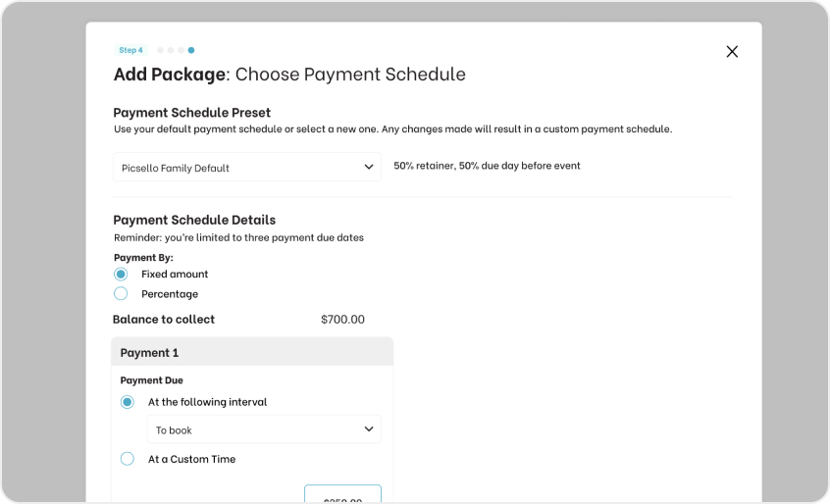
Task: Click the payment amount input field
Action: (x=342, y=495)
